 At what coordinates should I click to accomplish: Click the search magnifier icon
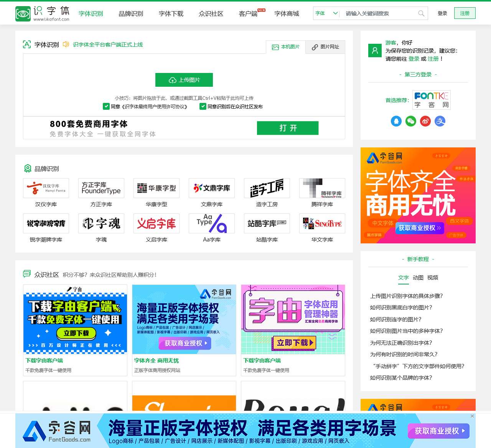pyautogui.click(x=421, y=13)
